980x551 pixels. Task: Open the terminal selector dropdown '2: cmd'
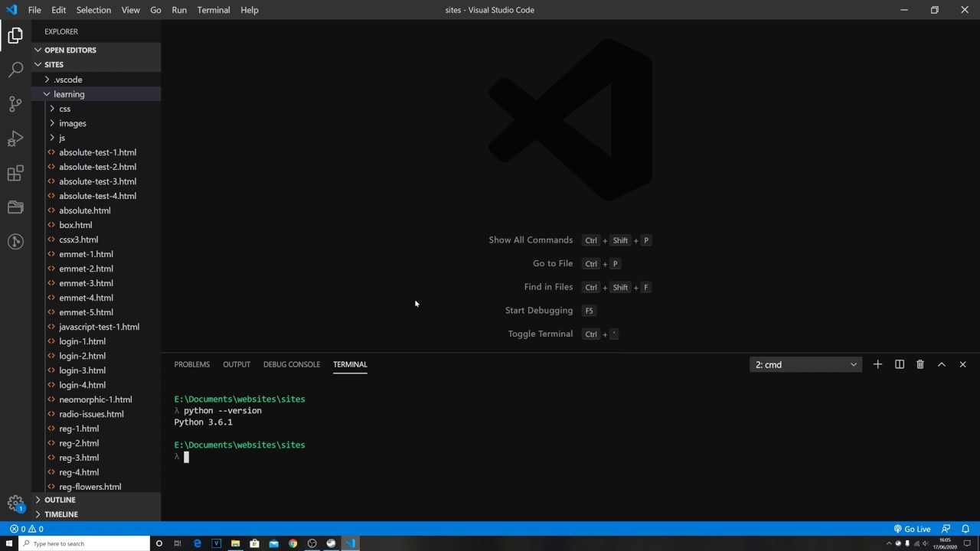[x=805, y=364]
